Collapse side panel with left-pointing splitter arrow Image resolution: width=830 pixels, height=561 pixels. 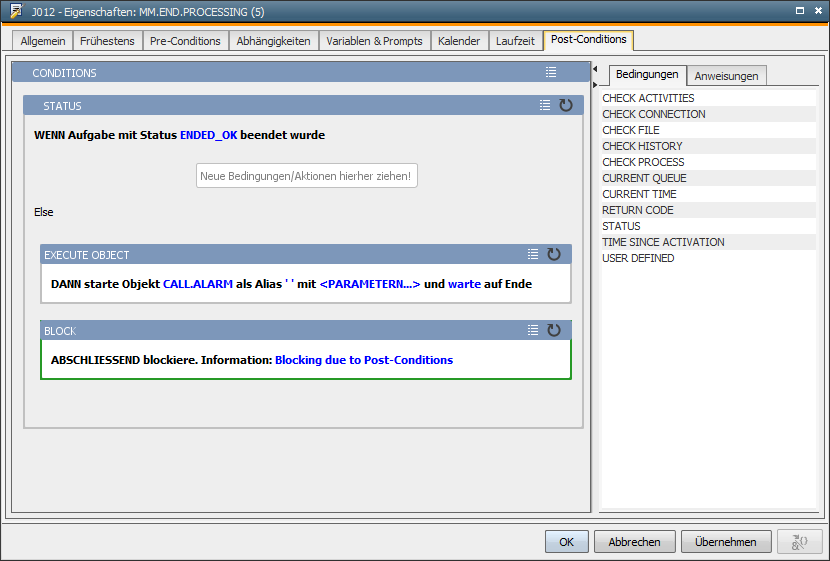point(595,70)
